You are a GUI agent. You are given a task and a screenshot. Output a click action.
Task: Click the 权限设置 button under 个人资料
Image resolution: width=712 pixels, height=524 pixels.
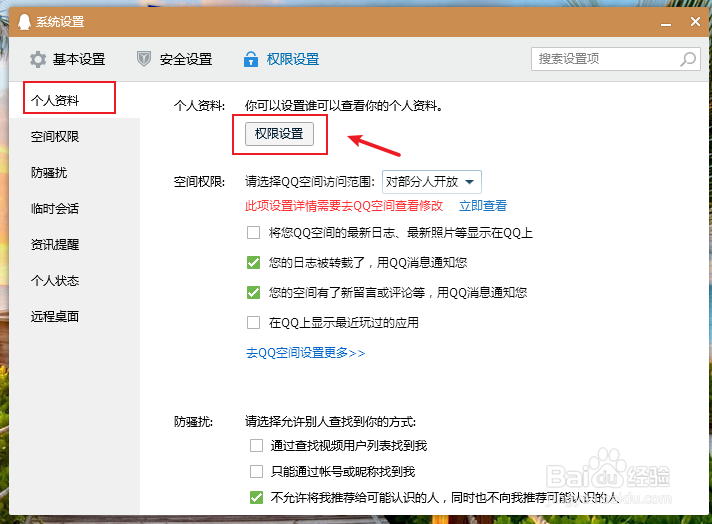(279, 134)
